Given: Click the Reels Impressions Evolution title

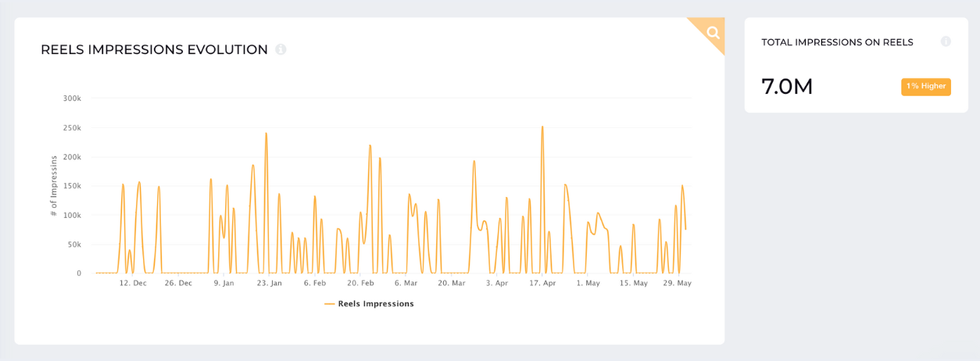Looking at the screenshot, I should (x=154, y=49).
